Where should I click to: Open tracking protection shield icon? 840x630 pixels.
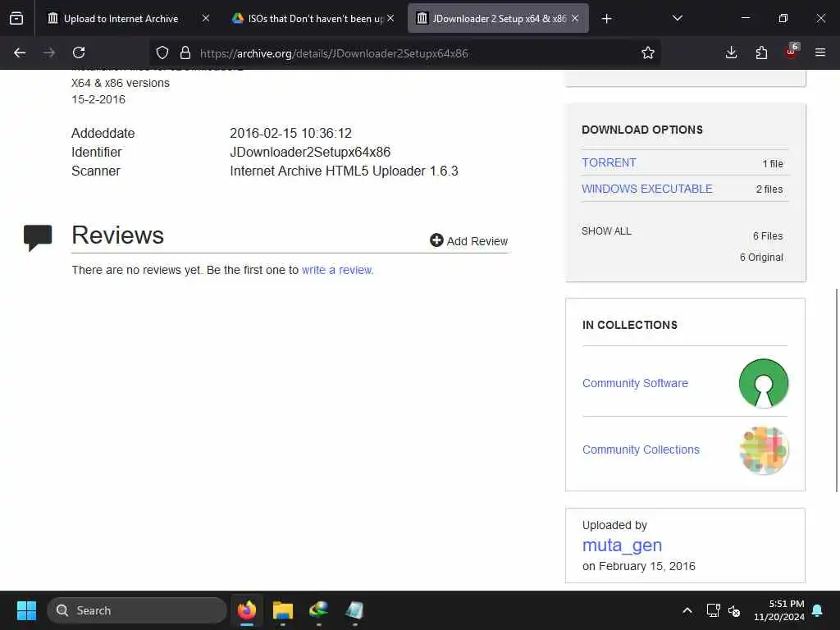pyautogui.click(x=162, y=52)
